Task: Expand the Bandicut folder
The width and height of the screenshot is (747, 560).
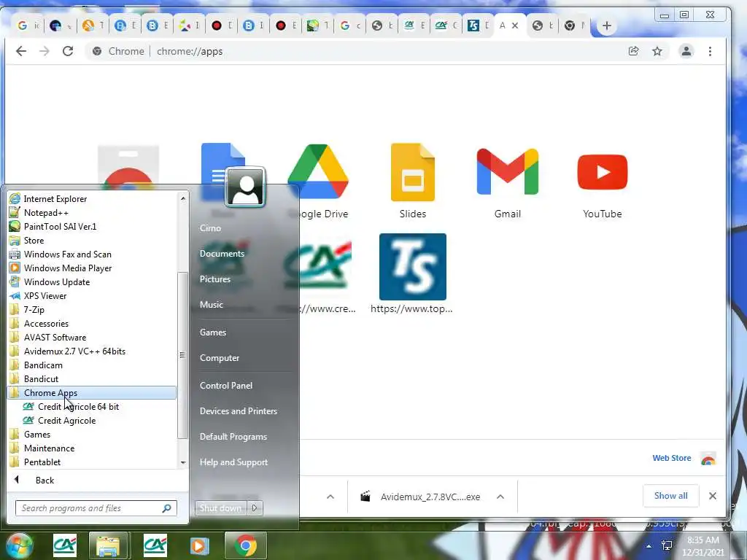Action: [x=41, y=378]
